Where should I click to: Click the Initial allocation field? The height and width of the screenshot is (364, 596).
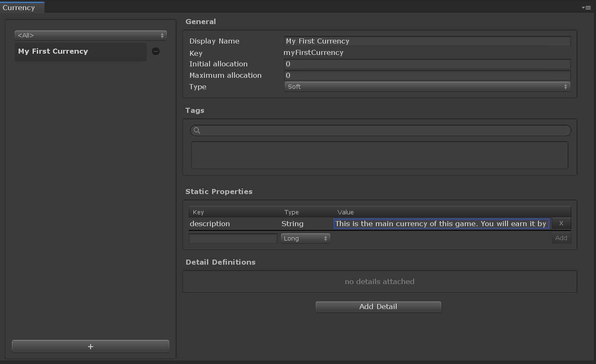pyautogui.click(x=427, y=64)
